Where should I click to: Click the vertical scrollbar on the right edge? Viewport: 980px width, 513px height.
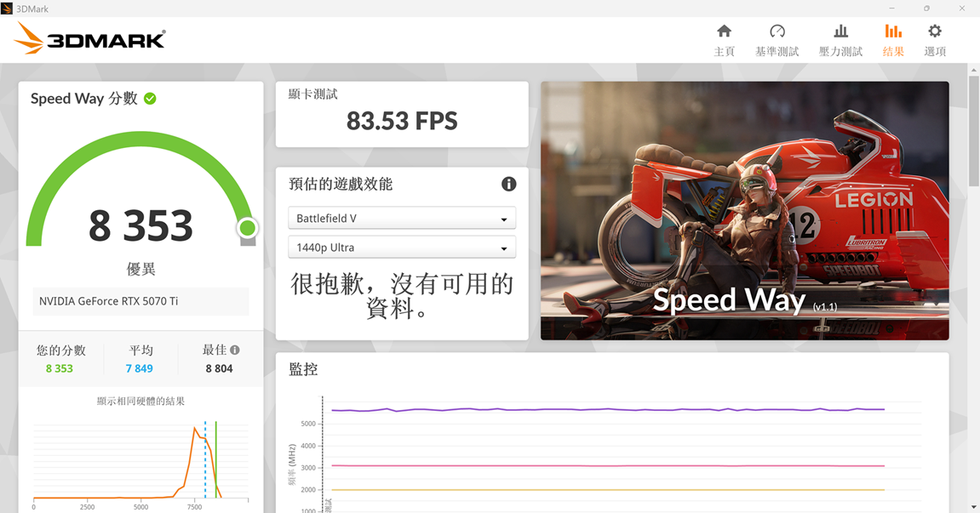974,131
